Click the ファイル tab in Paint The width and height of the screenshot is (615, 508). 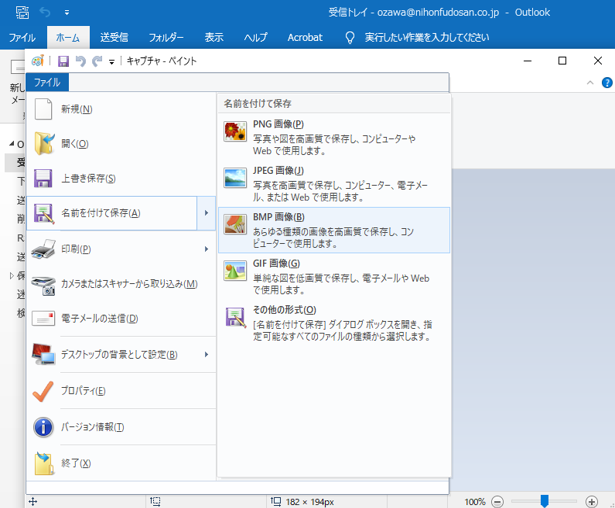[47, 82]
